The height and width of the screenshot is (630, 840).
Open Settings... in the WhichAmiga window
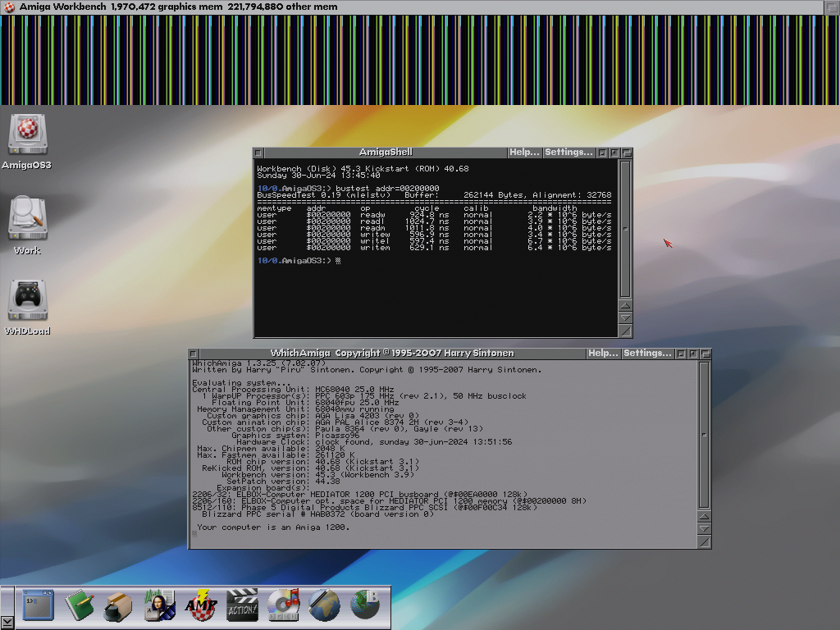click(647, 354)
